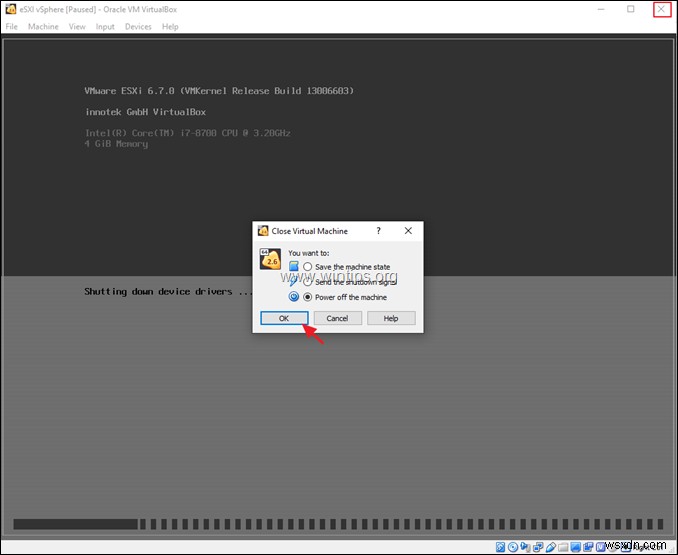The width and height of the screenshot is (678, 555).
Task: Click 'innotek GmbH VirtualBox' text
Action: (x=145, y=112)
